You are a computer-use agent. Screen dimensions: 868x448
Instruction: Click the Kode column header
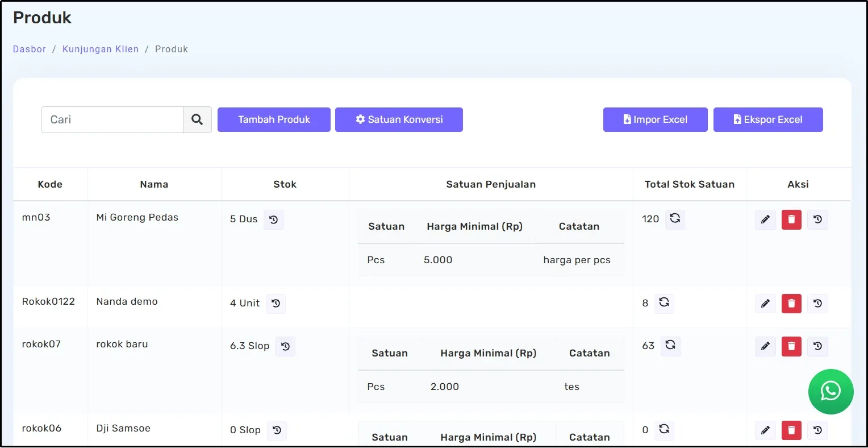pos(50,184)
